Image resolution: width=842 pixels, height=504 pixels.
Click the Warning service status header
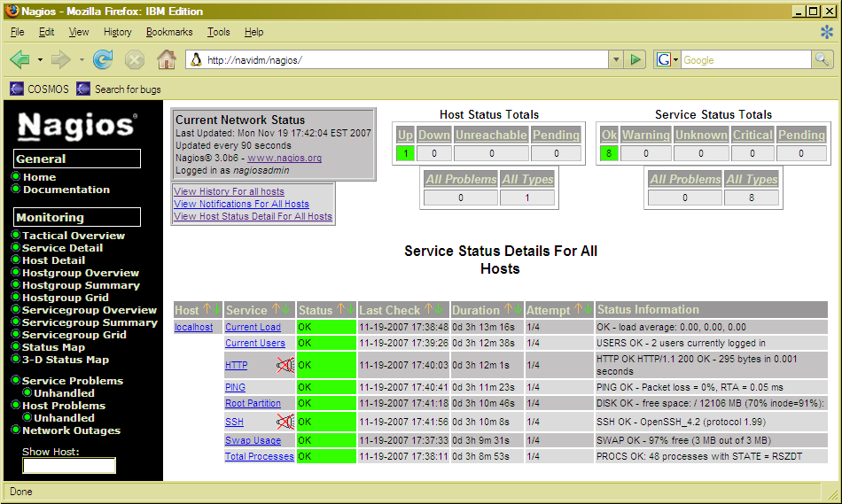point(646,135)
